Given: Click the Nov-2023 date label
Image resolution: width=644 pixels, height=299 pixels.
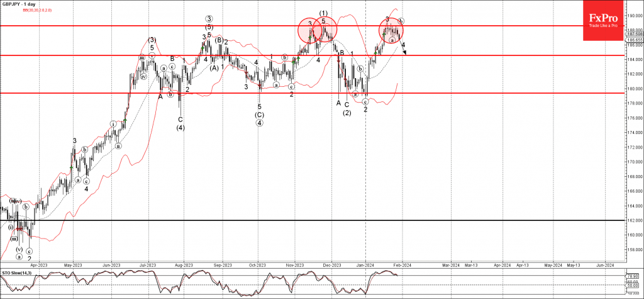Looking at the screenshot, I should (294, 266).
